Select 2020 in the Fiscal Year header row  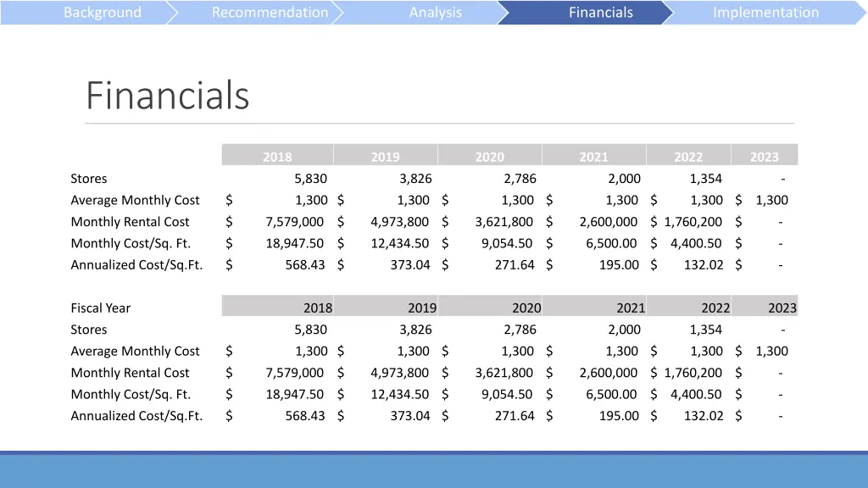pyautogui.click(x=526, y=308)
